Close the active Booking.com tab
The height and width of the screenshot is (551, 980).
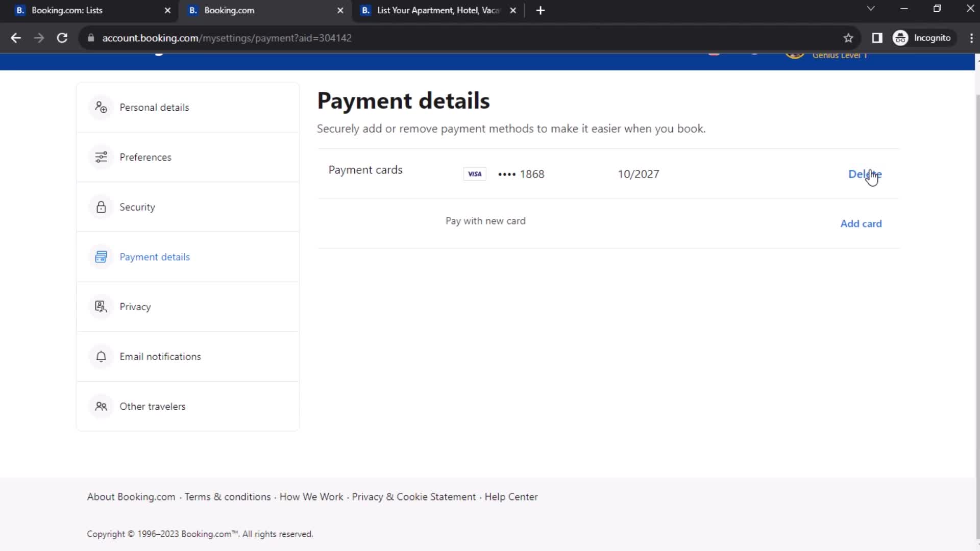click(x=340, y=10)
